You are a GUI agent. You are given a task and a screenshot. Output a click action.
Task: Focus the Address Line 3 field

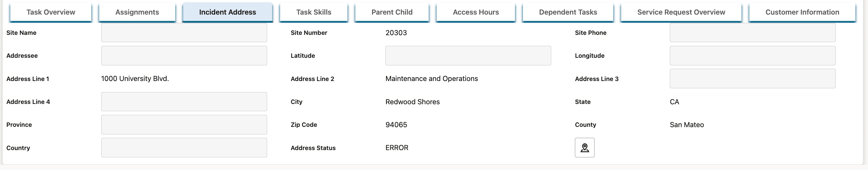(x=752, y=79)
